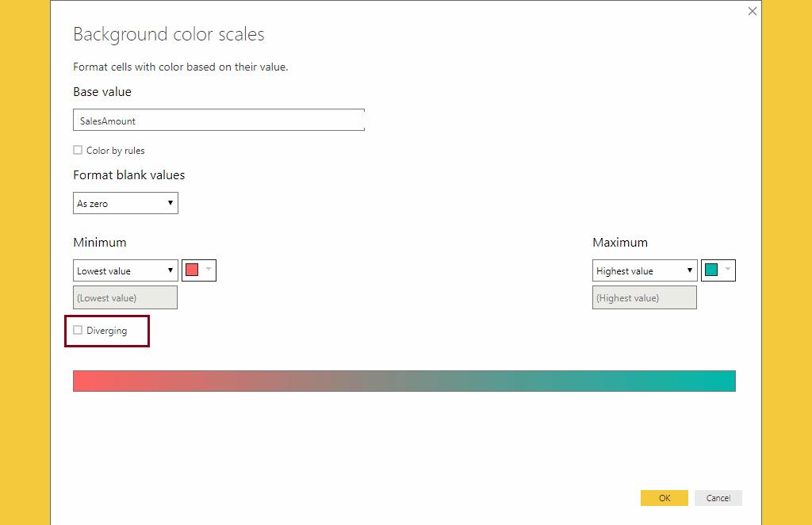Screen dimensions: 812x525
Task: Click the disabled (Lowest value) input box
Action: (x=124, y=297)
